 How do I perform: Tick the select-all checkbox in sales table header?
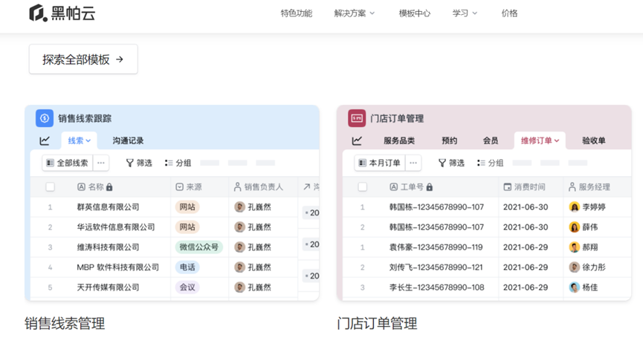(51, 187)
